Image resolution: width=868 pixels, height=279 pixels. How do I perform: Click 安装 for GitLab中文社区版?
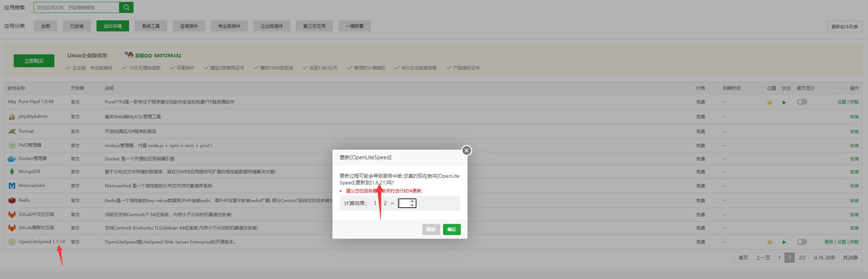pos(854,214)
